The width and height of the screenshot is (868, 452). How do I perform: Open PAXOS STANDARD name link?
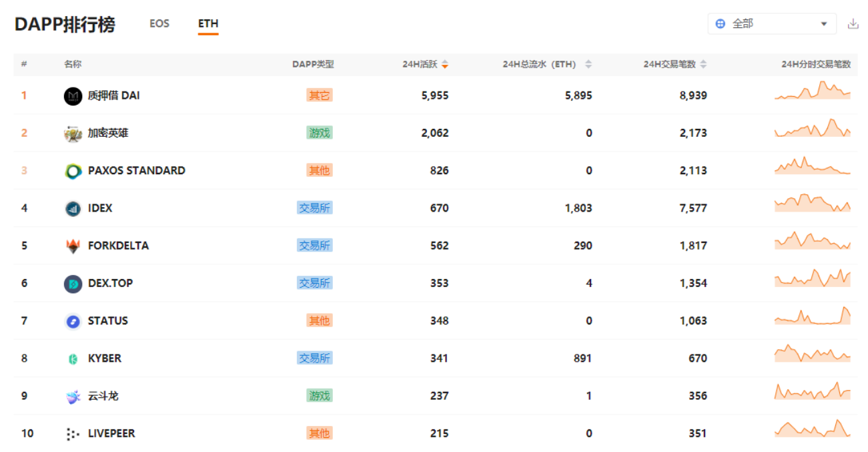[137, 170]
